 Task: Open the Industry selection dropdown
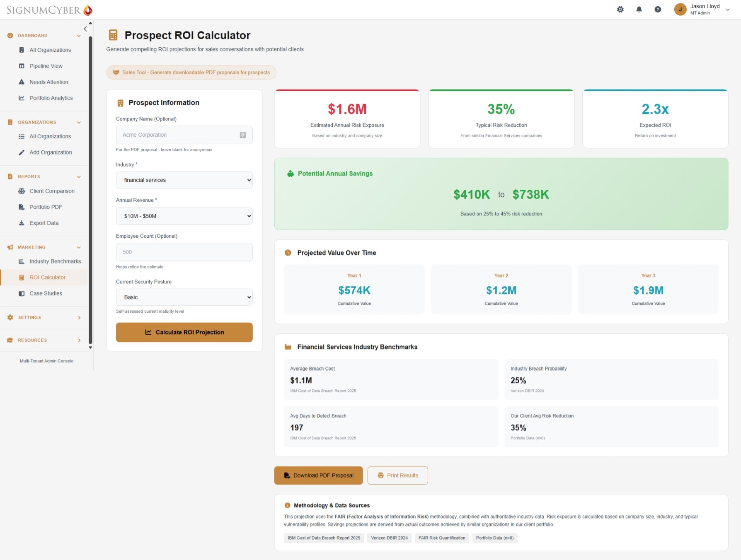point(184,180)
